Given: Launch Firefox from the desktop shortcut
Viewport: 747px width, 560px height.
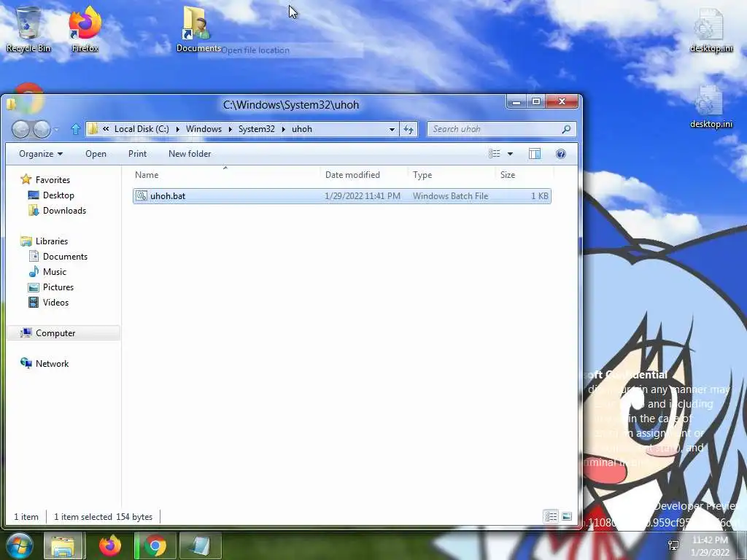Looking at the screenshot, I should point(85,28).
